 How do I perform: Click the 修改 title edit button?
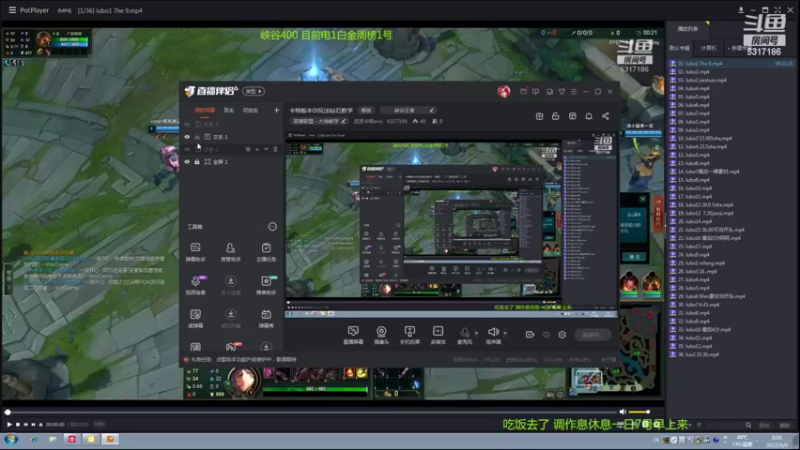[x=366, y=110]
